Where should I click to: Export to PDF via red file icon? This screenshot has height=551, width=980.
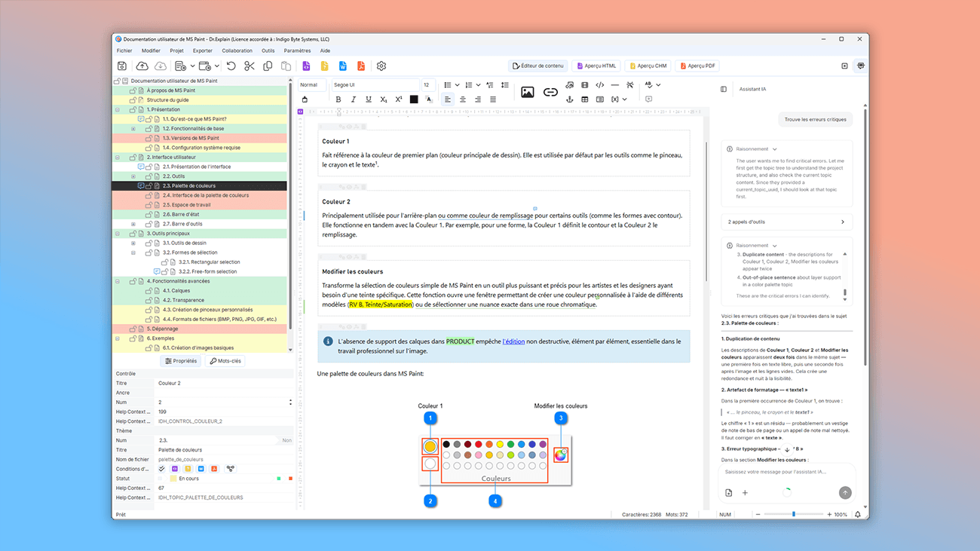361,66
